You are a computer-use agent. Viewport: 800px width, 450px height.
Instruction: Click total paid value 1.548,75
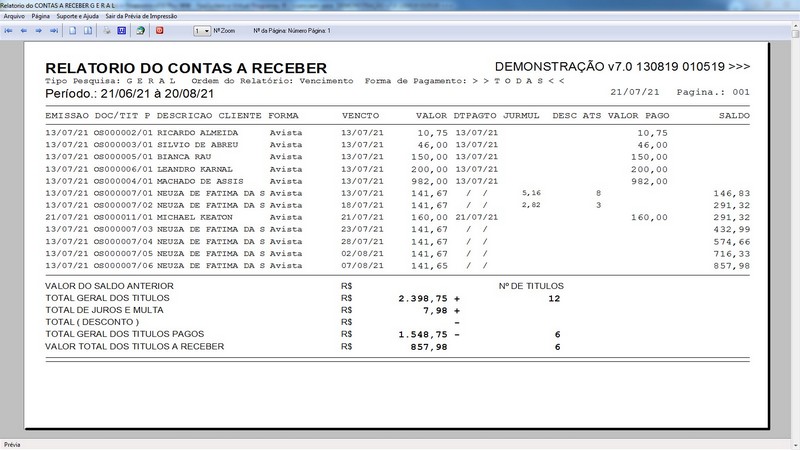[423, 335]
